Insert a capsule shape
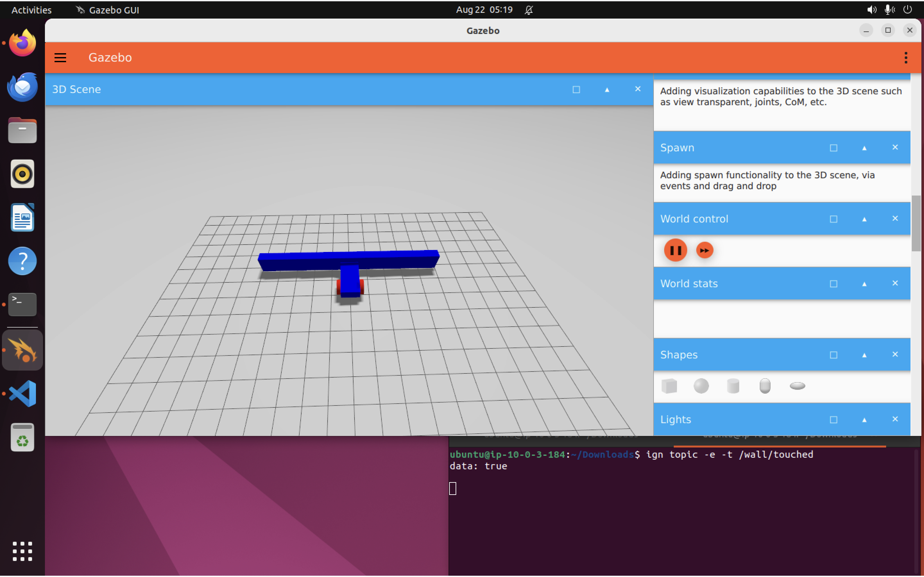The height and width of the screenshot is (577, 924). point(765,386)
